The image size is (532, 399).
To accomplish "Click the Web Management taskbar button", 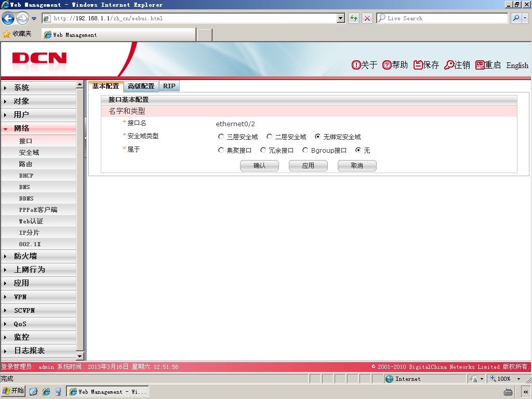I will 108,392.
